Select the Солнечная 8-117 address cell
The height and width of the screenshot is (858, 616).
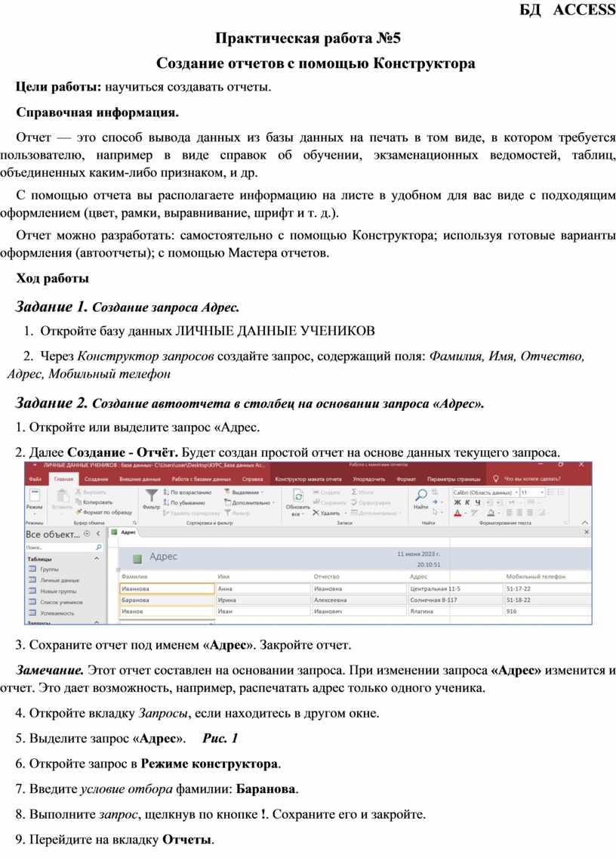(455, 600)
